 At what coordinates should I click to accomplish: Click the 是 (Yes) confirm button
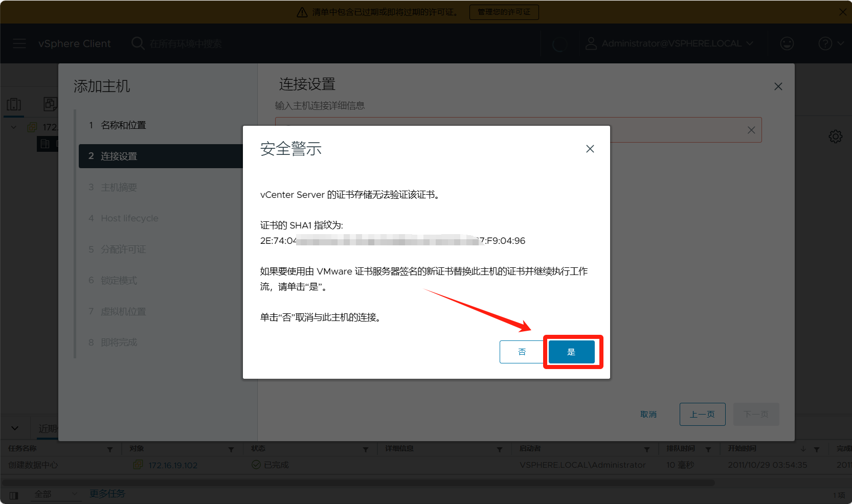tap(571, 352)
